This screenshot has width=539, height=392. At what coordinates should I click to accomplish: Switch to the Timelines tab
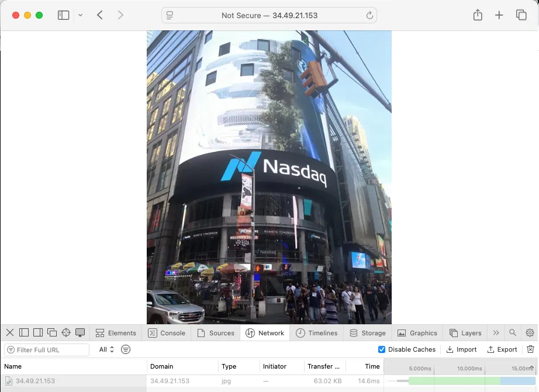317,333
